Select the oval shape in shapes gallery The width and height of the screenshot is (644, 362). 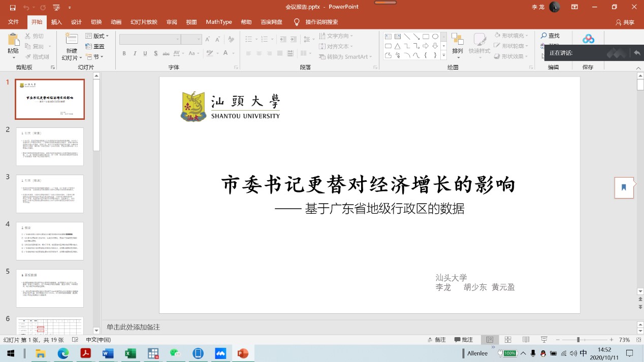[435, 37]
